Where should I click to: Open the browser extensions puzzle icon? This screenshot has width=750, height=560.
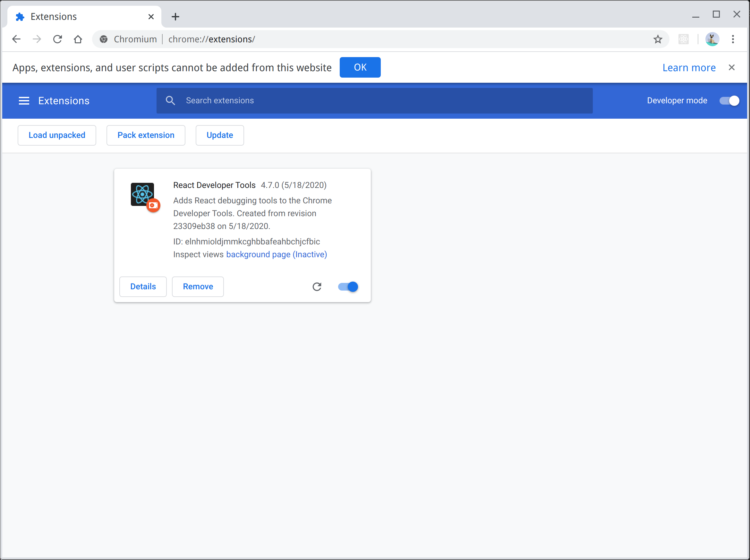[684, 39]
